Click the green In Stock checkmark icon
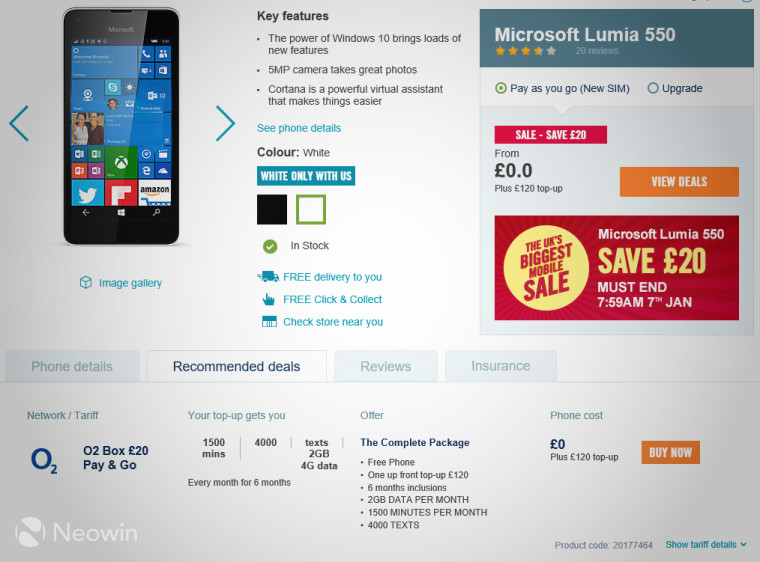This screenshot has width=760, height=562. (270, 246)
